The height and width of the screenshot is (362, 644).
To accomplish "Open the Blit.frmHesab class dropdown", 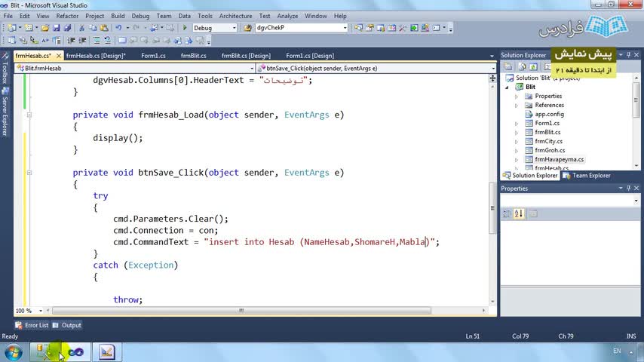I will pos(252,68).
